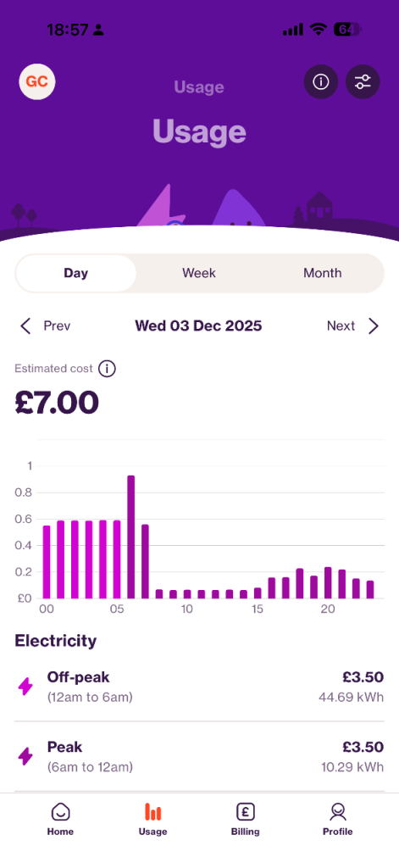This screenshot has width=399, height=868.
Task: Open the Home tab icon
Action: [60, 812]
